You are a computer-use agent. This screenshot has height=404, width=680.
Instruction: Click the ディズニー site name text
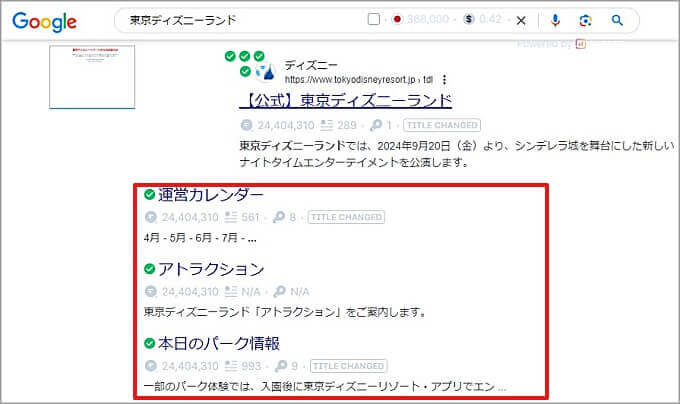click(x=311, y=65)
